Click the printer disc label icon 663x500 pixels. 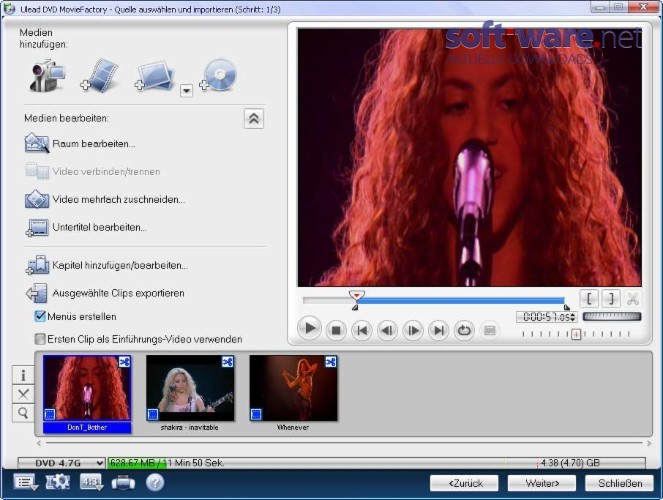click(123, 482)
